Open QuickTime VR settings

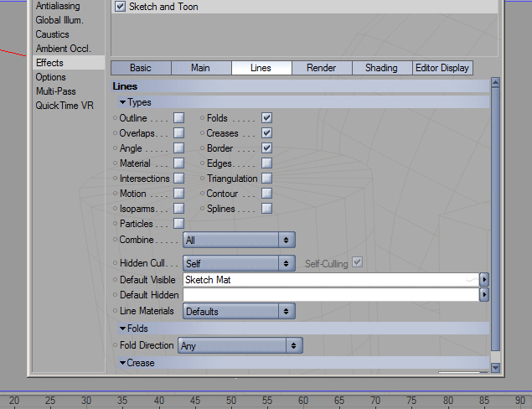click(65, 106)
